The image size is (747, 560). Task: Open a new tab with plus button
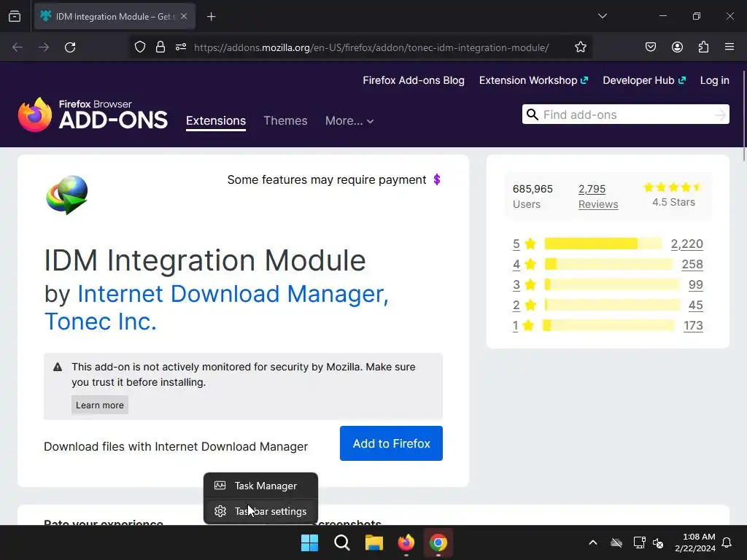pos(211,17)
